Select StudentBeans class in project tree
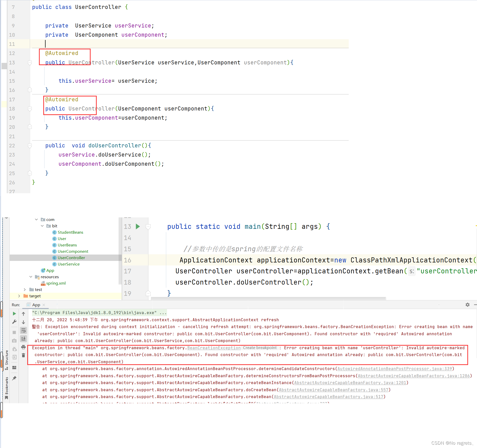The height and width of the screenshot is (448, 477). coord(68,232)
